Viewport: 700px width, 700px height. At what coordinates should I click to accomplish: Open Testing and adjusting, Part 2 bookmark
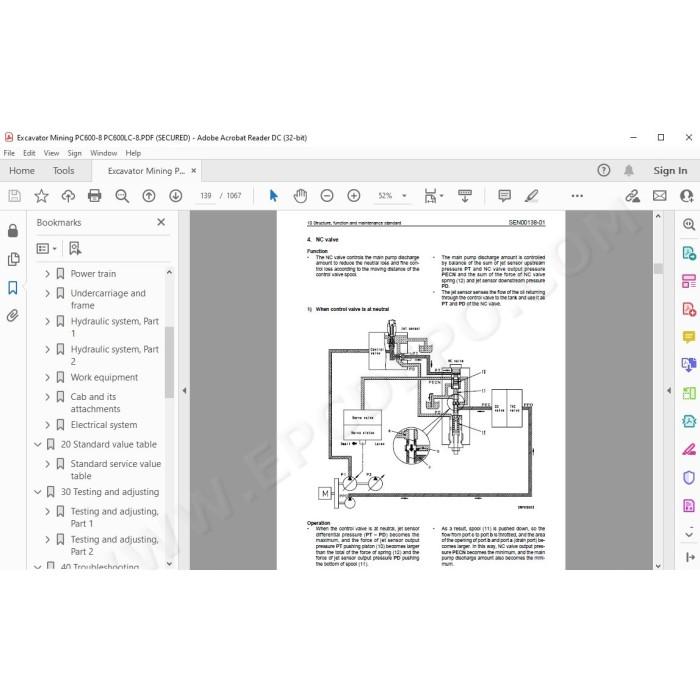tap(114, 546)
